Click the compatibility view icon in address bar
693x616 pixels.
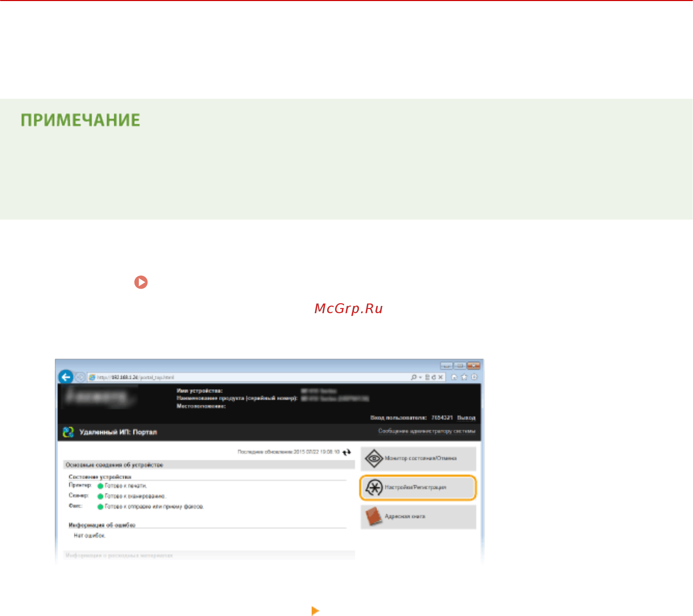pyautogui.click(x=427, y=377)
